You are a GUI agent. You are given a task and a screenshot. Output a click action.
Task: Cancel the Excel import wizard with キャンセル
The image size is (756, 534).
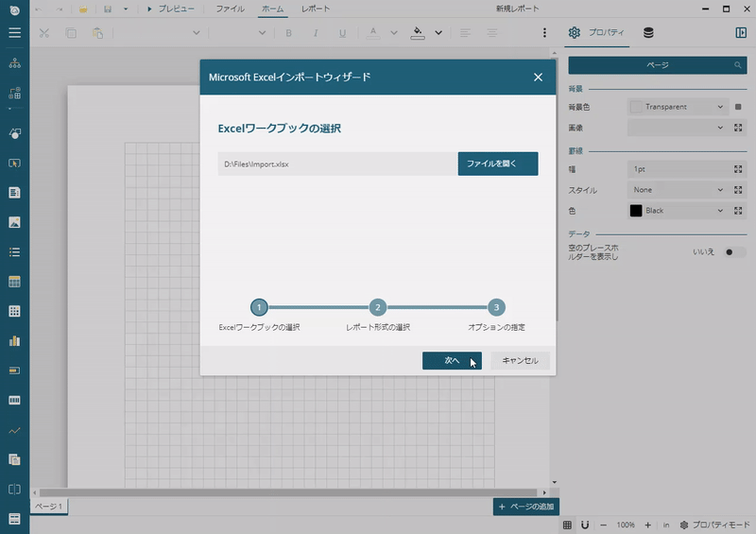(x=520, y=360)
